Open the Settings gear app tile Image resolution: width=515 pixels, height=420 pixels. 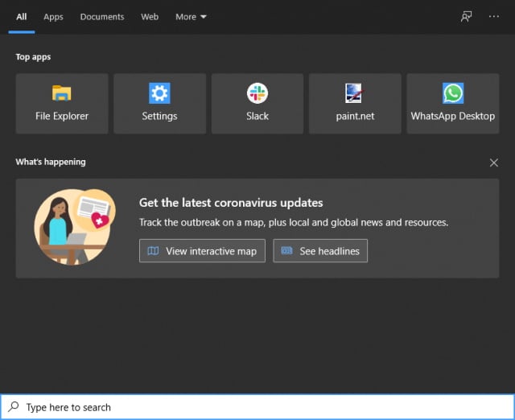pyautogui.click(x=159, y=104)
